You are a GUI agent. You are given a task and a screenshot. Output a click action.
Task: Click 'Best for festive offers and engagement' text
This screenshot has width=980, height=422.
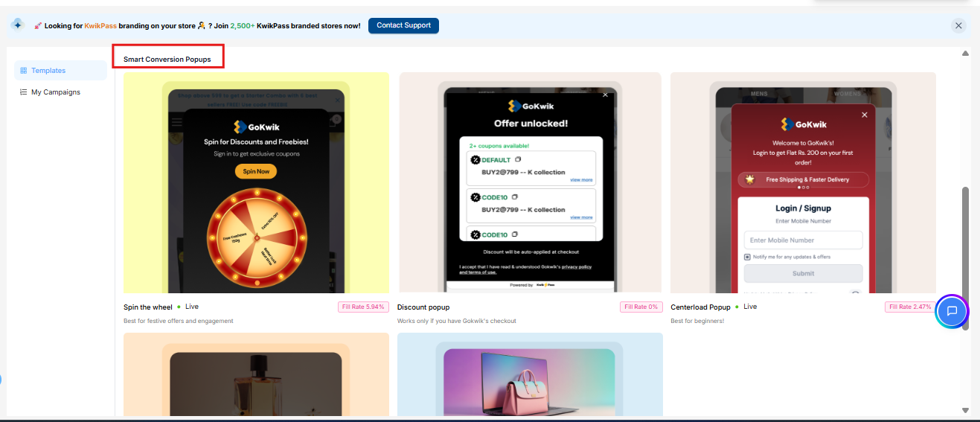tap(179, 321)
